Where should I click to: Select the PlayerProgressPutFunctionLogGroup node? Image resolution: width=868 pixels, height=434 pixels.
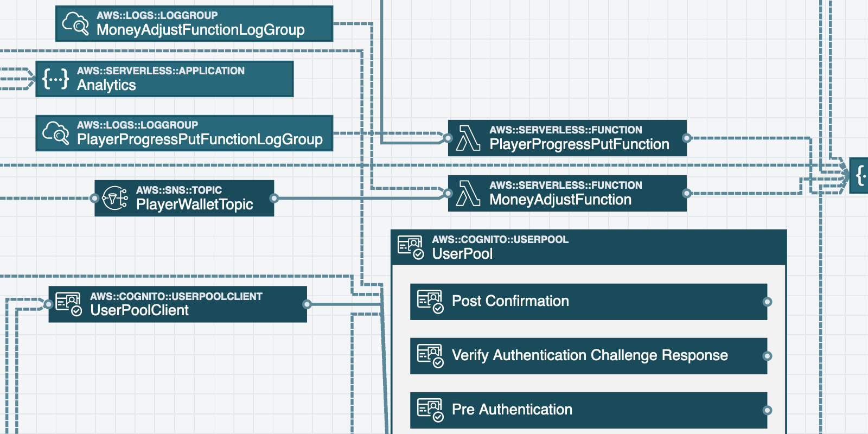coord(184,133)
